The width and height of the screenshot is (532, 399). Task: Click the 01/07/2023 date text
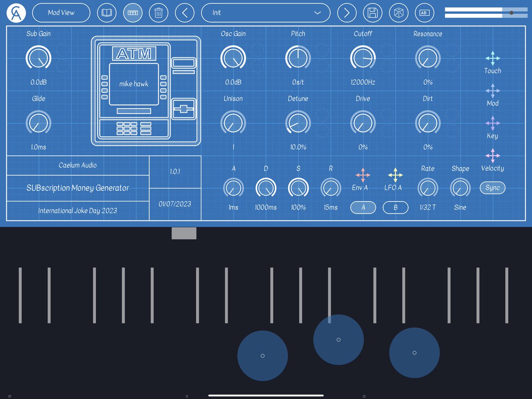click(175, 204)
